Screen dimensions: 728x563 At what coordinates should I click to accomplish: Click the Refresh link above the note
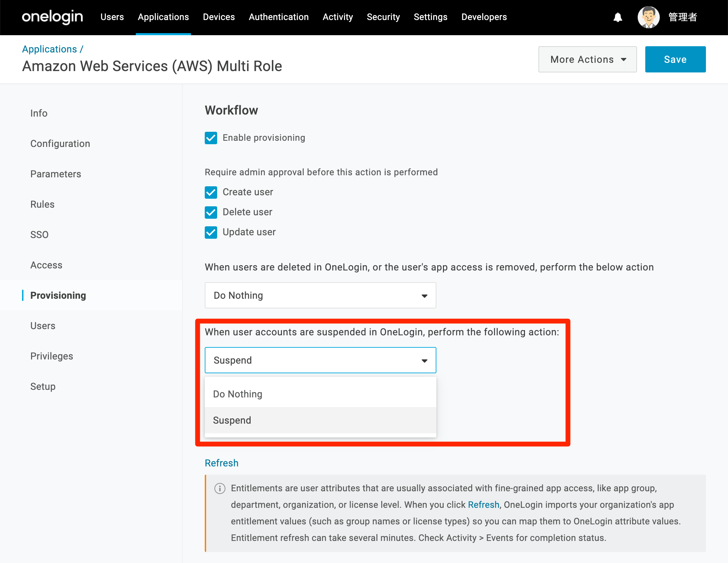pos(222,463)
